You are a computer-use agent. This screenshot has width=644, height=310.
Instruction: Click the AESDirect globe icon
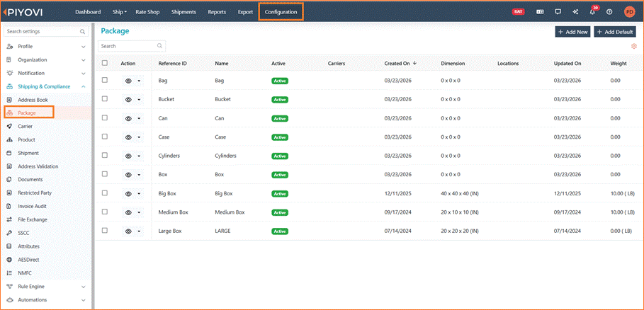[x=9, y=260]
